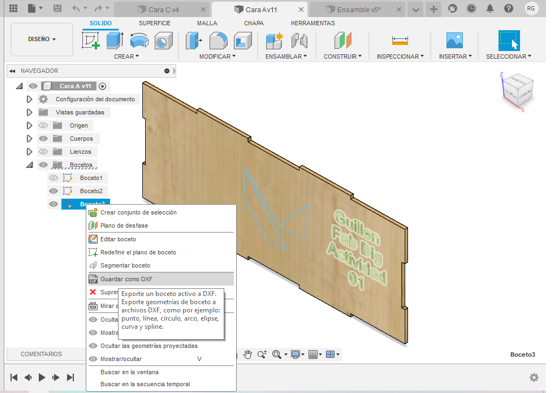Expand the Cuerpos folder

(29, 138)
